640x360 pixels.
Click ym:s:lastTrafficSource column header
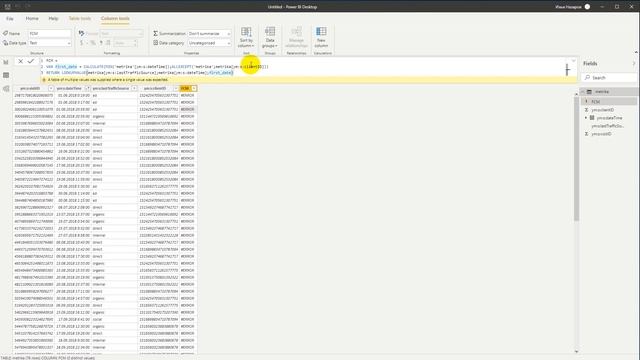click(x=111, y=89)
